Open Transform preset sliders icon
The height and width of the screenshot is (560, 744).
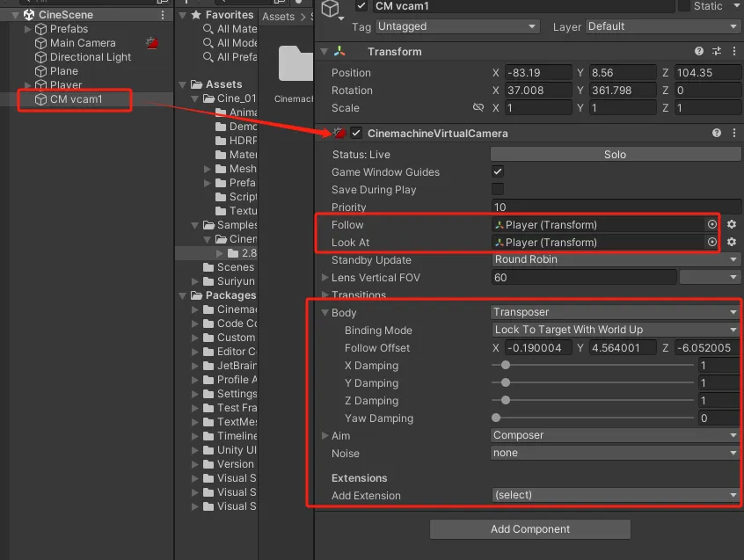717,51
